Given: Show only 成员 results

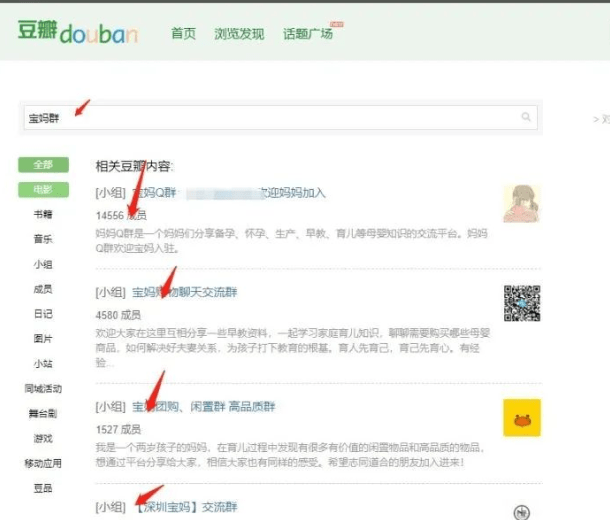Looking at the screenshot, I should [x=43, y=289].
